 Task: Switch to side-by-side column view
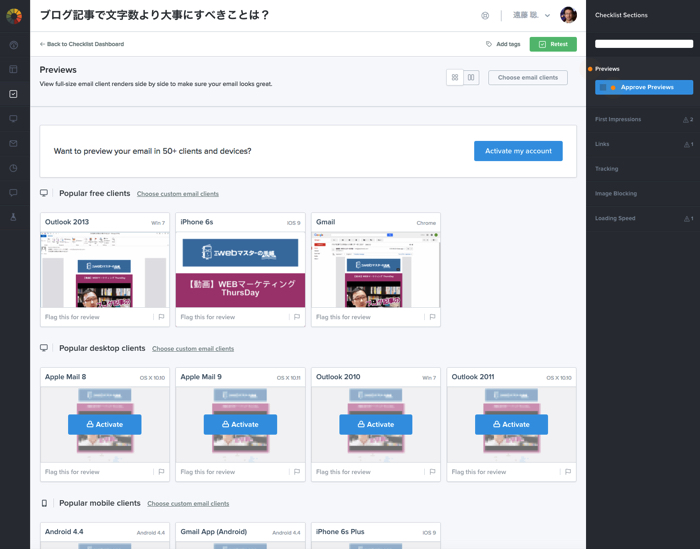[471, 77]
